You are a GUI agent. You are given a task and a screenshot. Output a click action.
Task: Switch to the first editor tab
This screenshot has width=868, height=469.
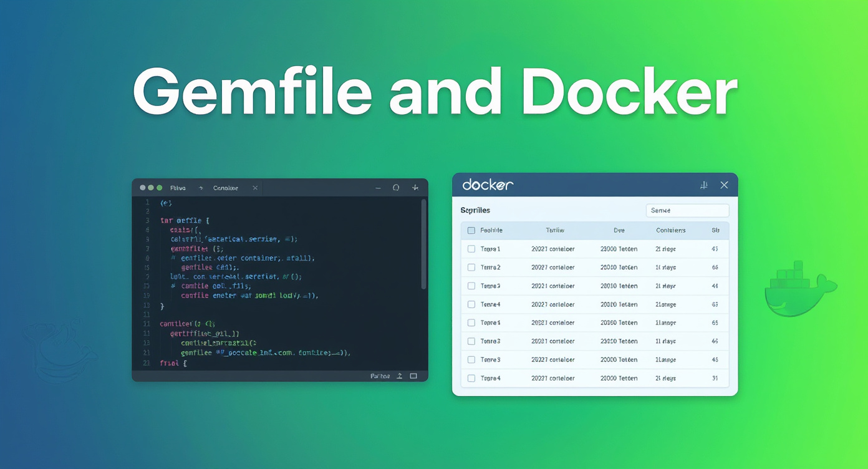(178, 188)
